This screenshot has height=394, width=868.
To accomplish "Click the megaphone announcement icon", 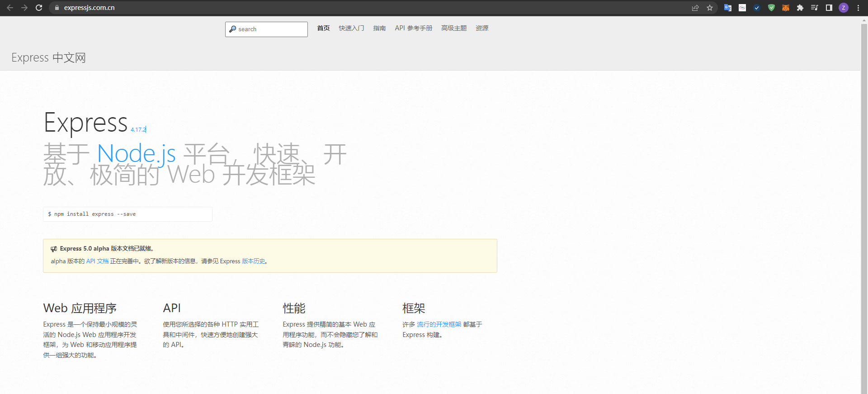I will pyautogui.click(x=54, y=249).
